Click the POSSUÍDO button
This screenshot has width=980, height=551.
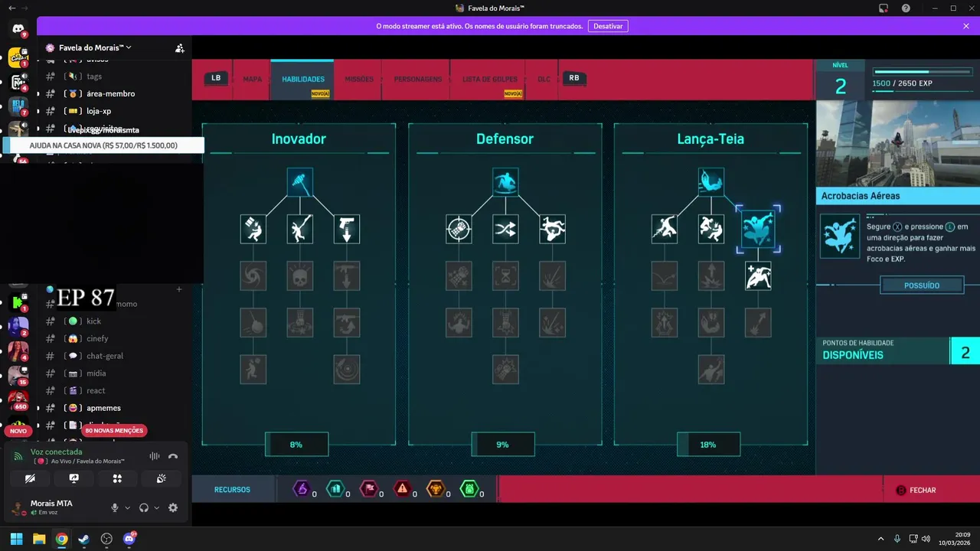[x=922, y=285]
